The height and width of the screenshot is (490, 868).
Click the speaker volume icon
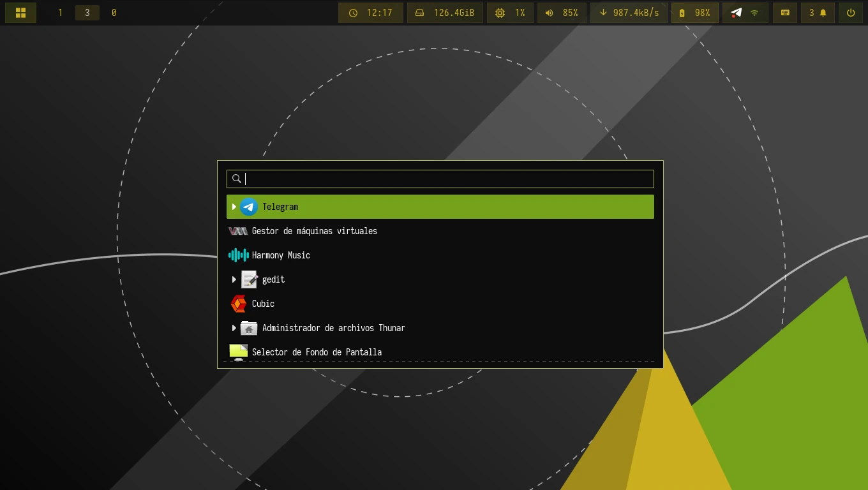click(549, 13)
